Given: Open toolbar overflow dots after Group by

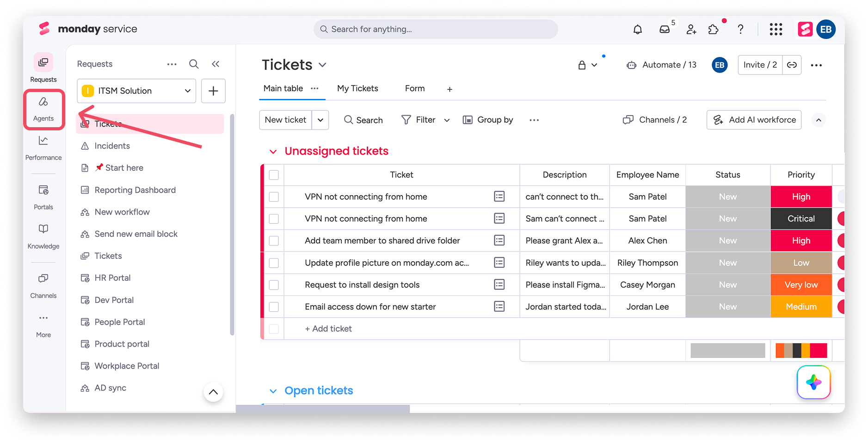Looking at the screenshot, I should click(x=534, y=120).
